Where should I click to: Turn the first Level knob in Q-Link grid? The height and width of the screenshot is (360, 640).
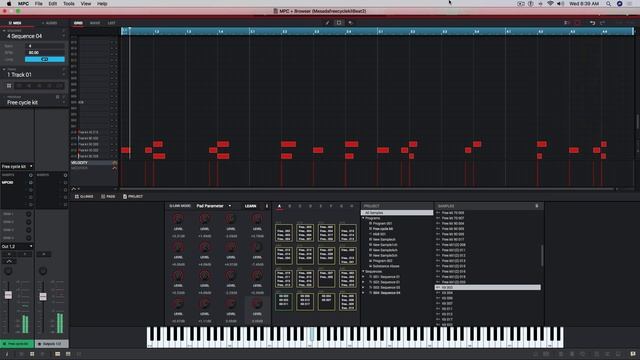[178, 219]
